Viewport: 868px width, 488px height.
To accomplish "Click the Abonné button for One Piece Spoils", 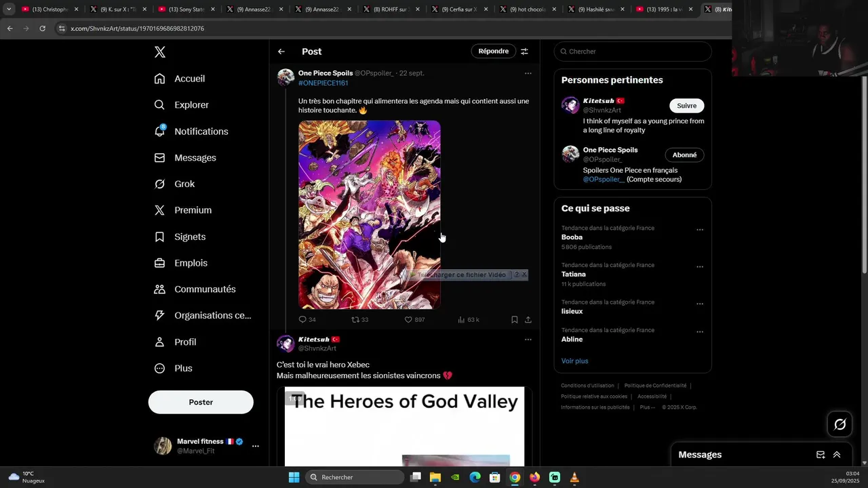I will (x=684, y=155).
